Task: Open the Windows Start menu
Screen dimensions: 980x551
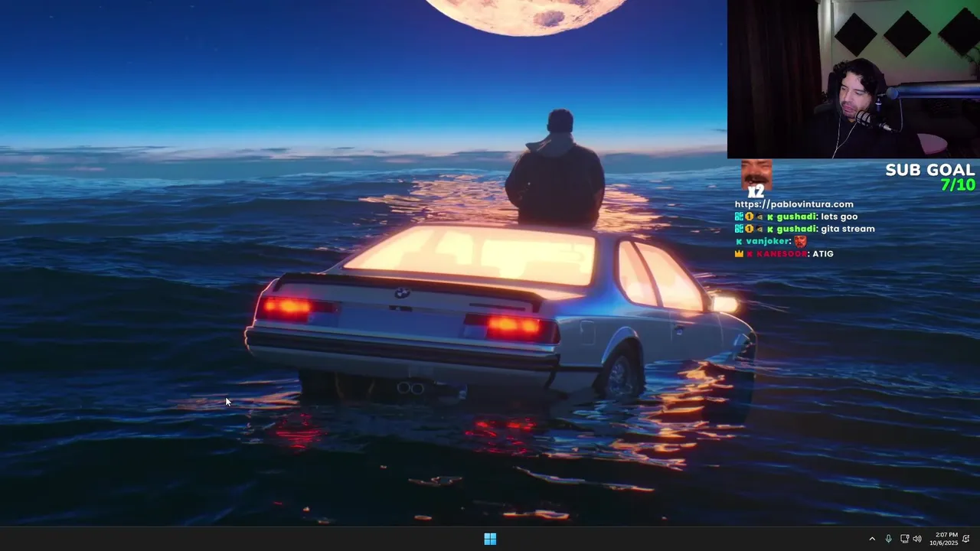Action: [490, 539]
